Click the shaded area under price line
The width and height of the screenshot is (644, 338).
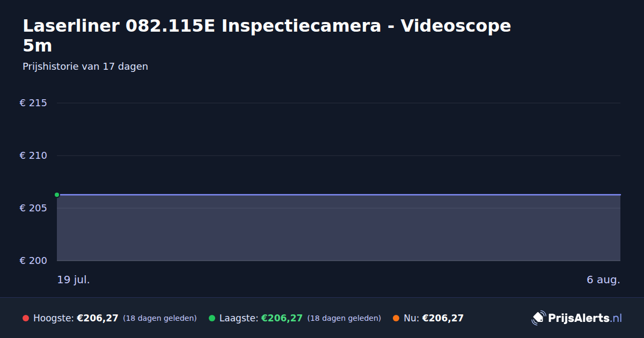click(339, 228)
